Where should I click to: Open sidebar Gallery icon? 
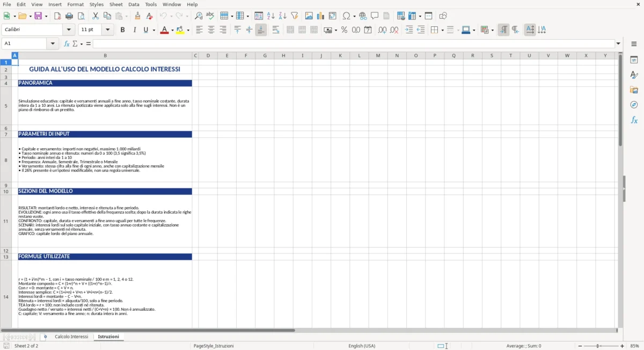click(634, 90)
